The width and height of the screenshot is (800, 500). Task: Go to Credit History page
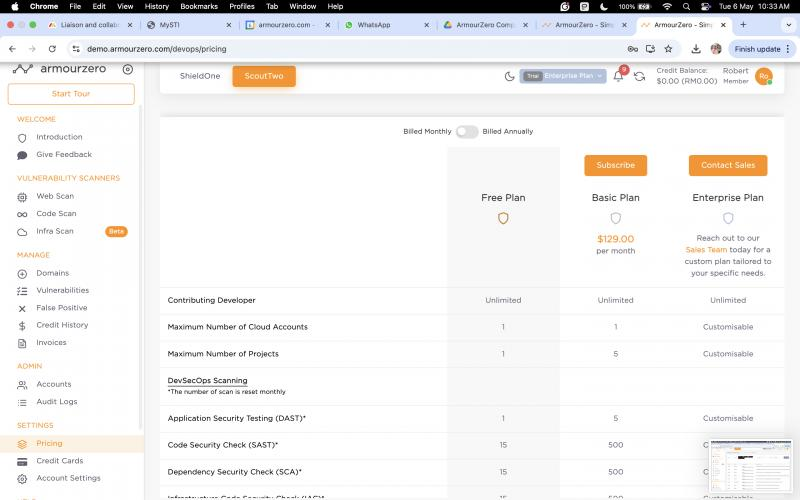tap(62, 325)
